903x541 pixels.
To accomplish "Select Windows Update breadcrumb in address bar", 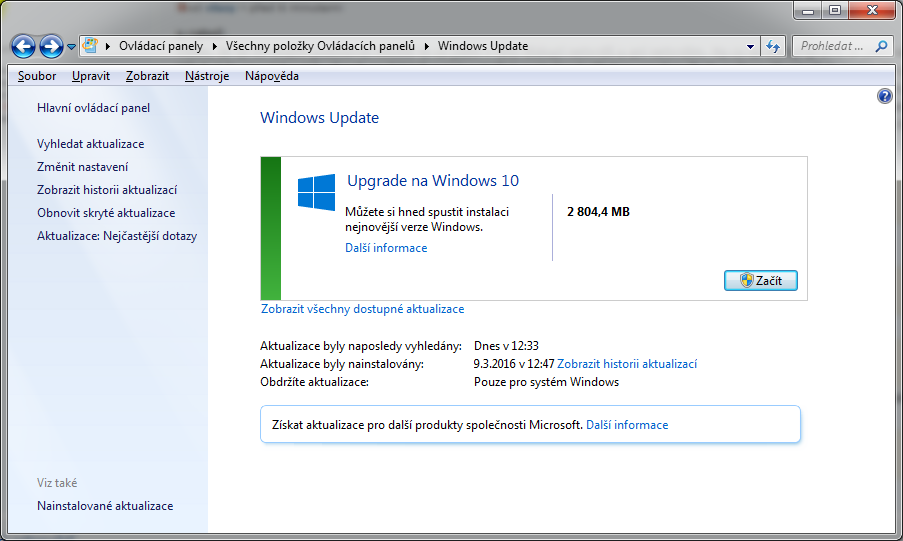I will point(483,46).
